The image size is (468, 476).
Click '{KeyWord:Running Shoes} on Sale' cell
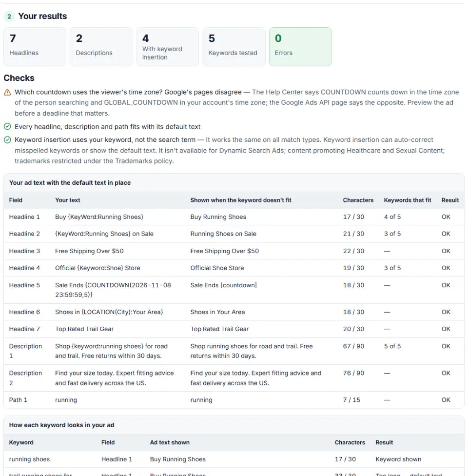point(104,234)
